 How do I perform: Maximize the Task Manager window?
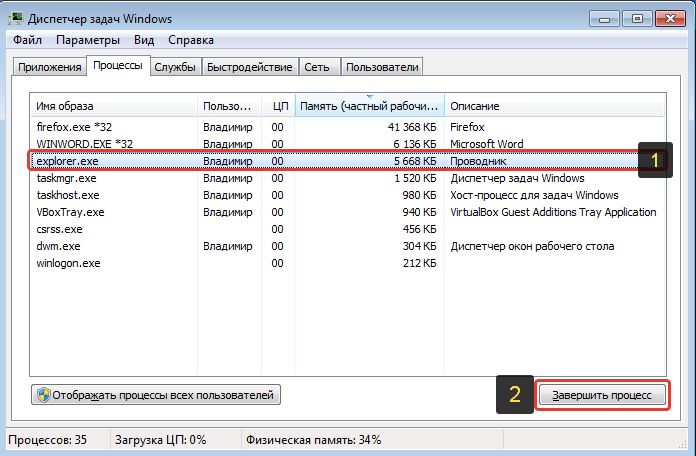click(637, 19)
